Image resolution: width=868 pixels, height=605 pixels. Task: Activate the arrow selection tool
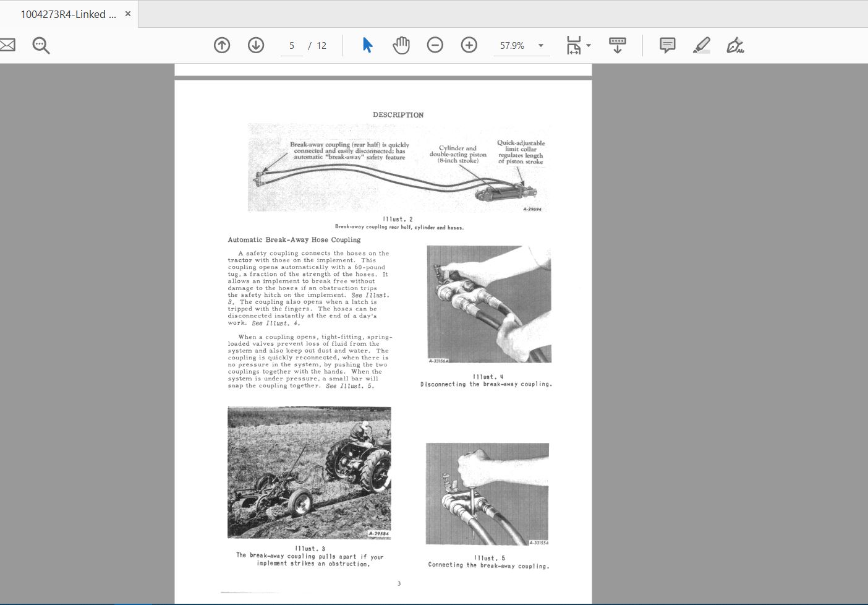click(367, 45)
